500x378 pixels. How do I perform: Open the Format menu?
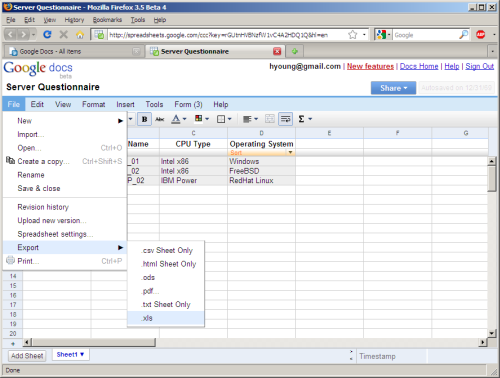click(x=94, y=104)
